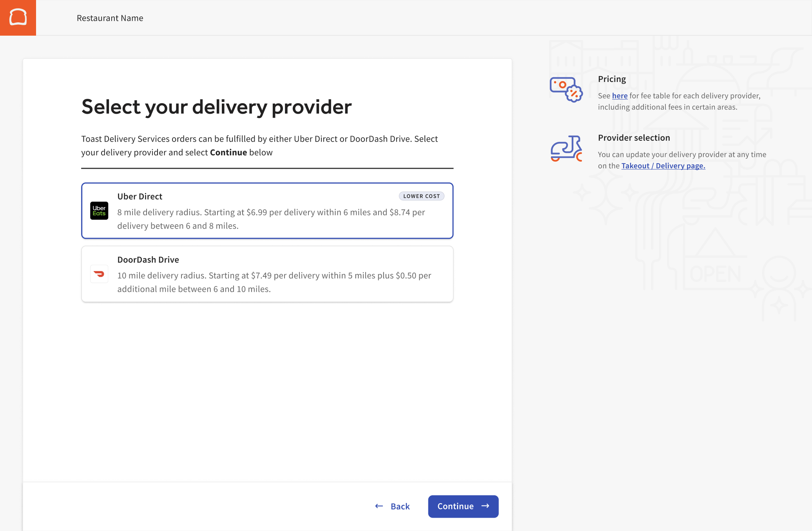This screenshot has width=812, height=531.
Task: Expand the Provider selection info section
Action: coord(634,138)
